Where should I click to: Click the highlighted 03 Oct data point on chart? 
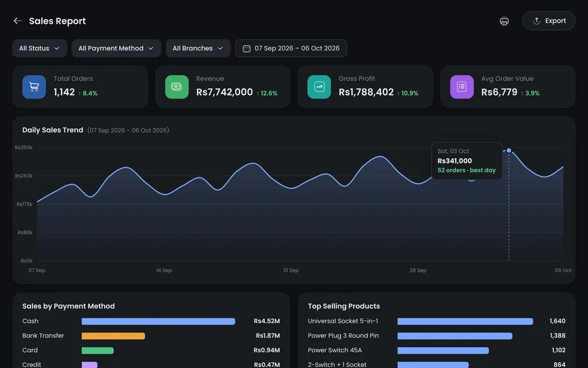[509, 151]
